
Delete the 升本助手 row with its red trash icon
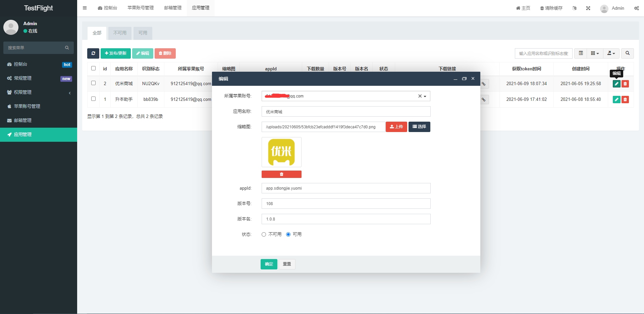click(x=625, y=100)
